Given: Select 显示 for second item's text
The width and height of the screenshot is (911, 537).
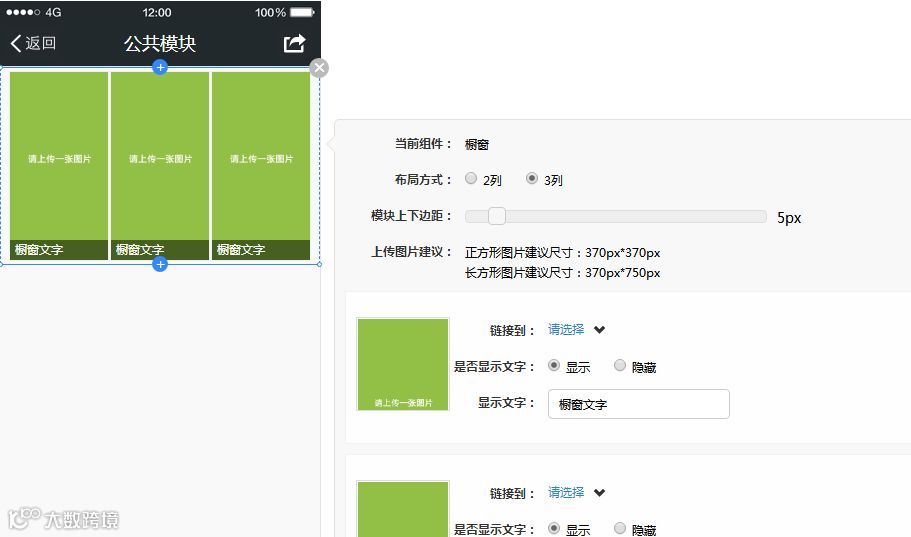Looking at the screenshot, I should point(554,528).
